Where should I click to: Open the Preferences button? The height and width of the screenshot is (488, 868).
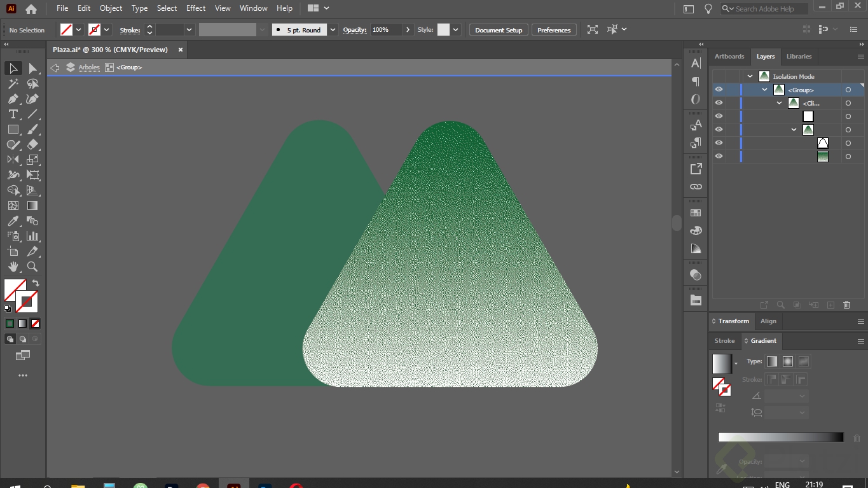[x=554, y=30]
